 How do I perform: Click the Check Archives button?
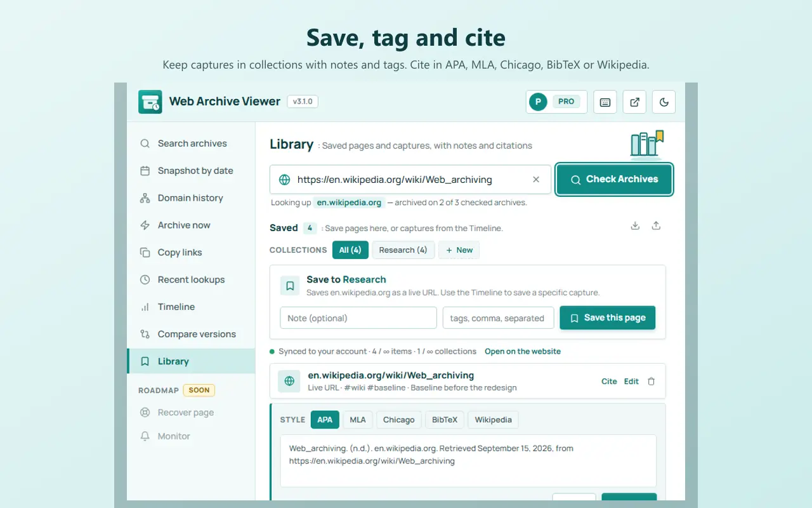pos(614,180)
